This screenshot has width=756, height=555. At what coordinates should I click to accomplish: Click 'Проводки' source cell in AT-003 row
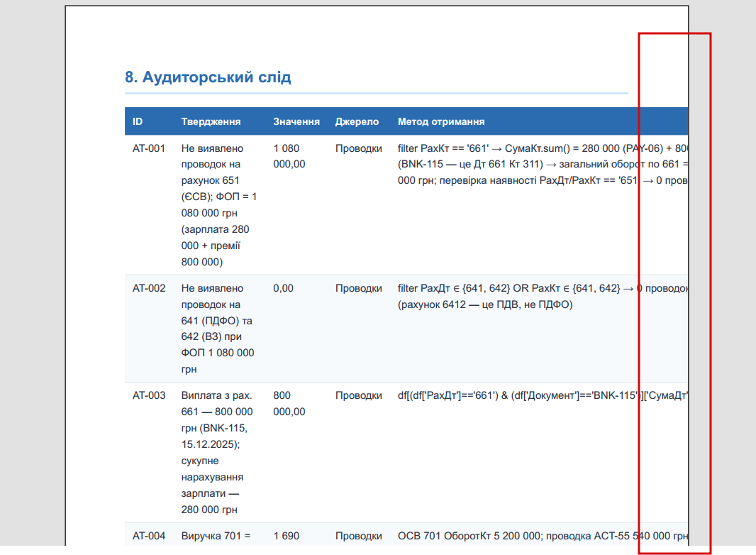point(359,396)
